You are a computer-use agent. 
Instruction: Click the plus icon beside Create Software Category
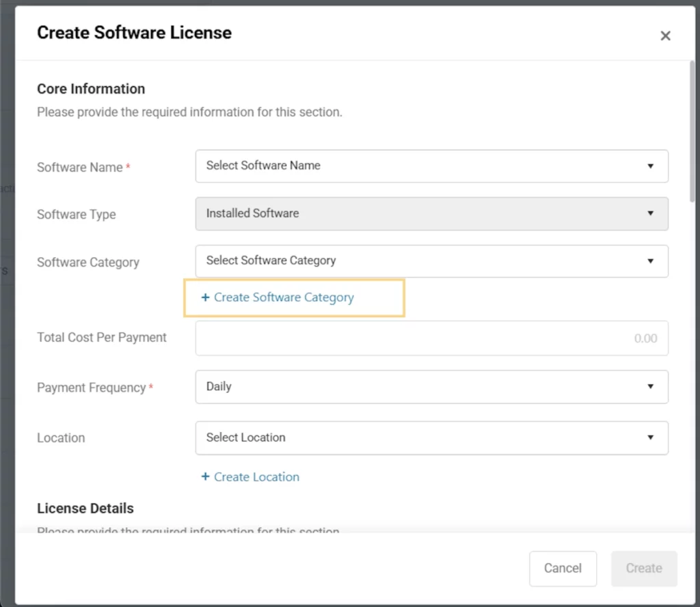click(x=205, y=298)
